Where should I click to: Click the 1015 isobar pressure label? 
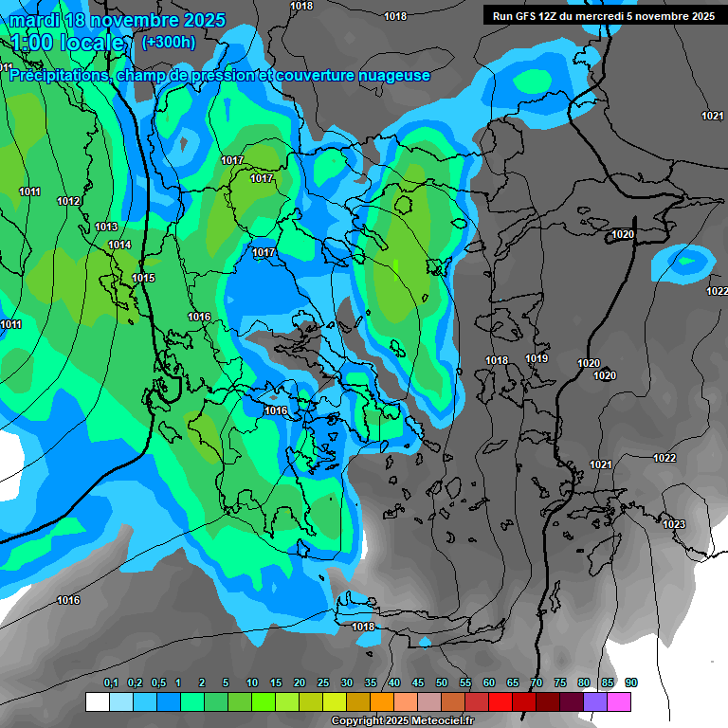click(143, 278)
